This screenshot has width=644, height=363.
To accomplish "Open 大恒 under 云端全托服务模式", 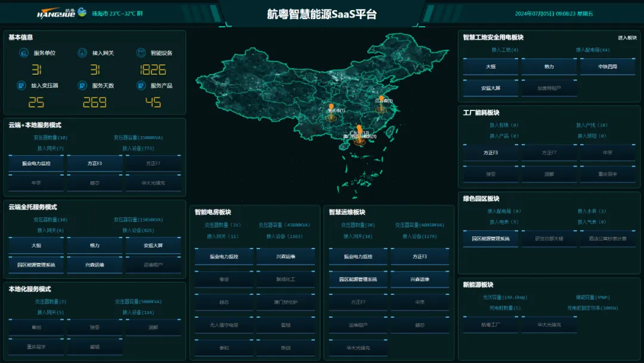I will (36, 245).
